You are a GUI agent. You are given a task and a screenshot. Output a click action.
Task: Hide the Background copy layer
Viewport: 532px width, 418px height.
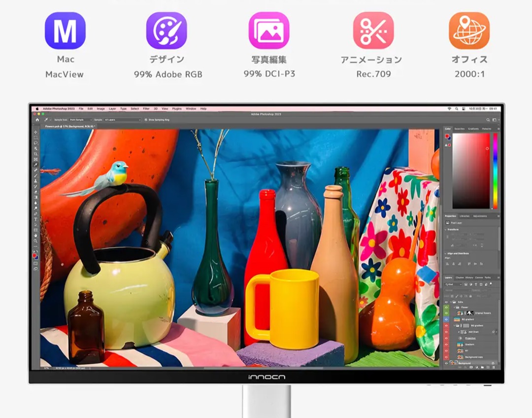coord(446,357)
